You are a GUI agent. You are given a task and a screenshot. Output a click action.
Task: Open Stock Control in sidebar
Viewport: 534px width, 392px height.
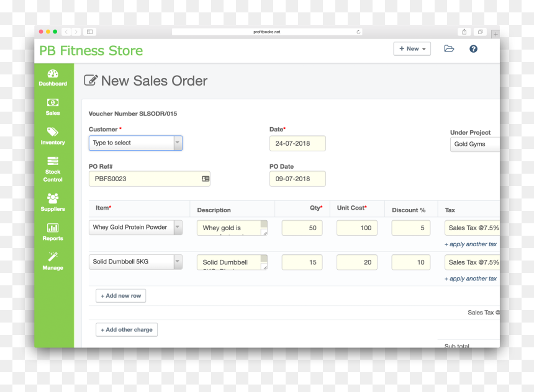[53, 169]
